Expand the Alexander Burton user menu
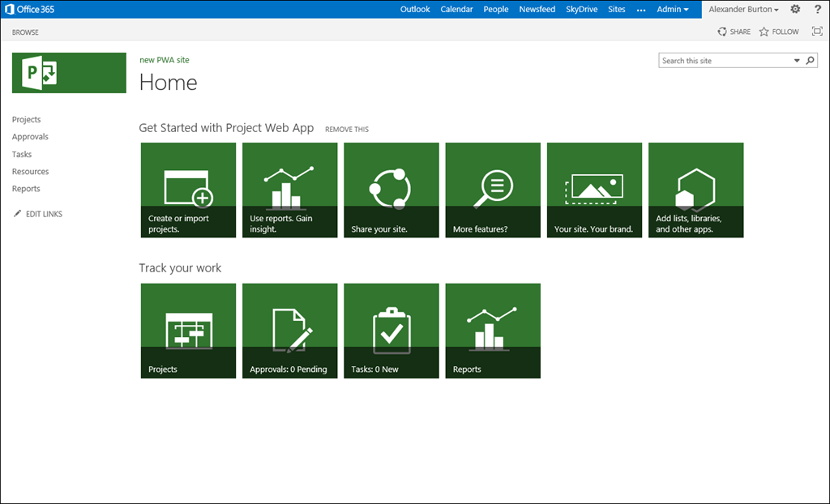The height and width of the screenshot is (504, 830). 743,10
